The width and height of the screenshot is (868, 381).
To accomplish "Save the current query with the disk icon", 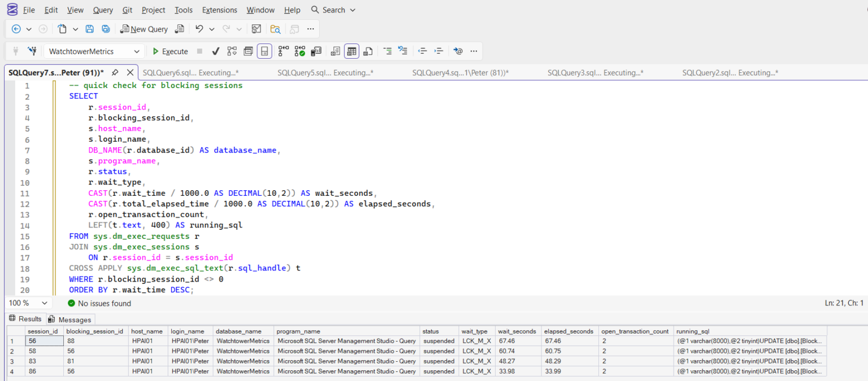I will point(89,29).
